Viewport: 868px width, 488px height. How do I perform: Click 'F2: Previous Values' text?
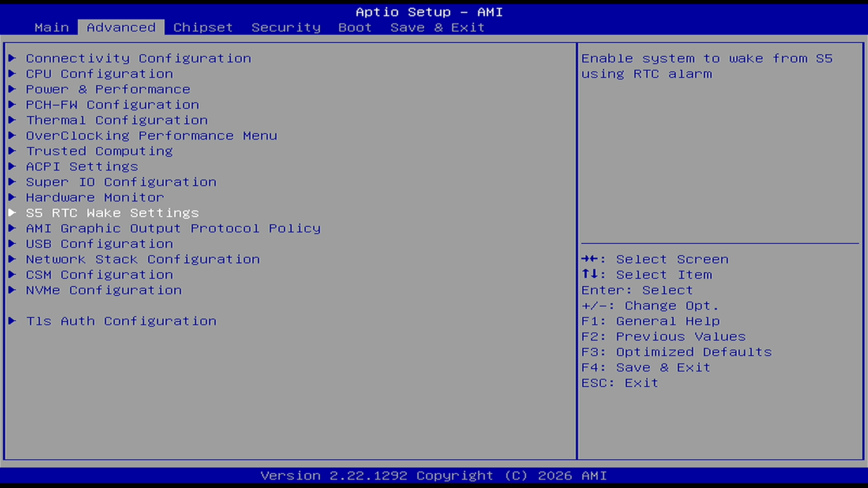(663, 337)
